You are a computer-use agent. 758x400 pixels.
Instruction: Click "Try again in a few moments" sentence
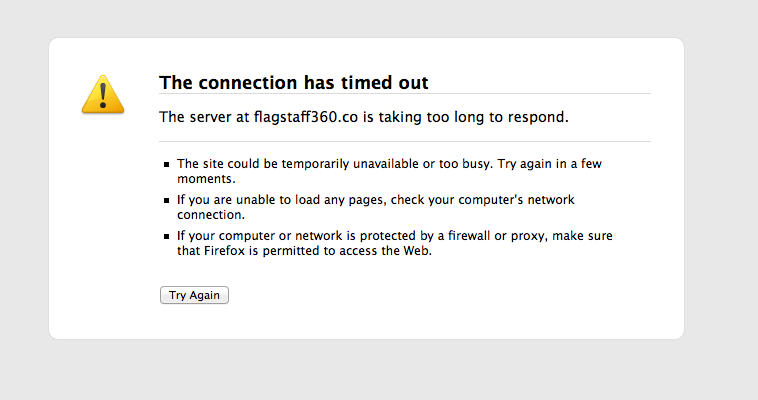pos(390,171)
